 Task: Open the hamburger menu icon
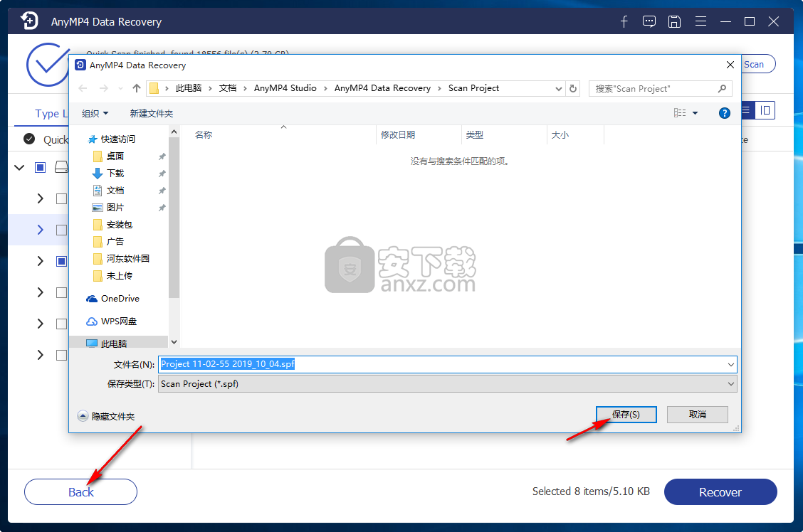[x=700, y=21]
